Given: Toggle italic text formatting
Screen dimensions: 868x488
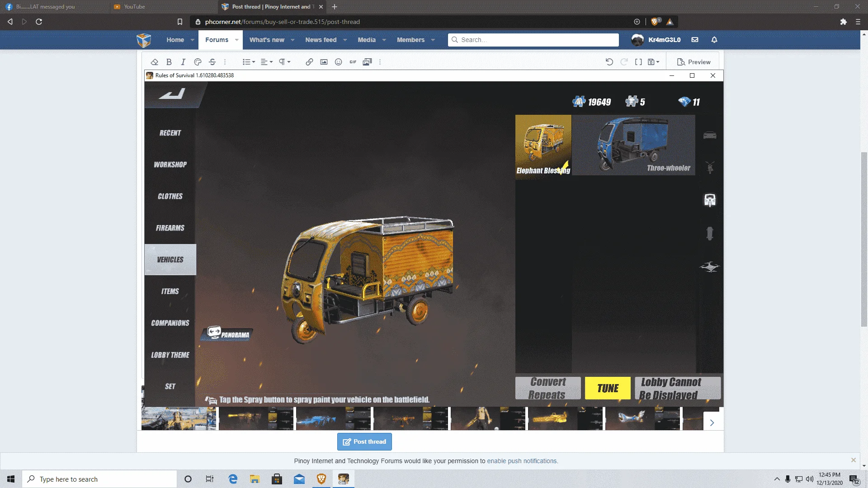Looking at the screenshot, I should point(183,62).
